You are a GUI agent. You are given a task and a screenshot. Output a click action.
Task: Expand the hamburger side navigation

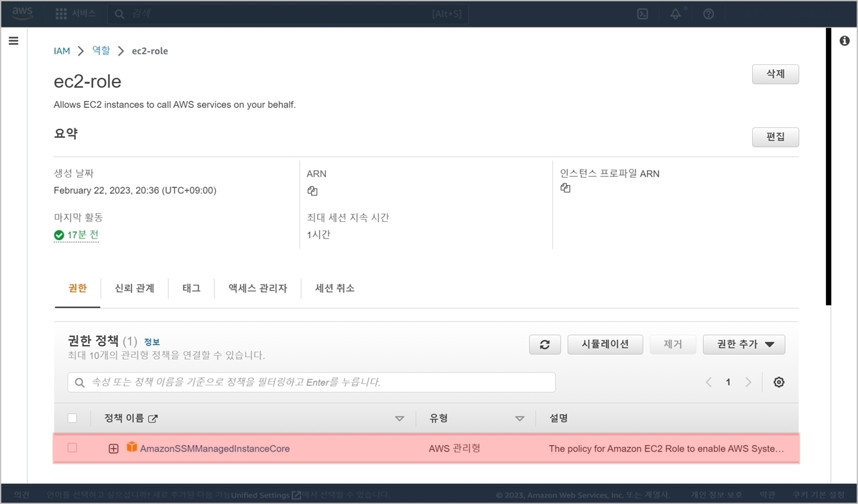click(x=13, y=41)
